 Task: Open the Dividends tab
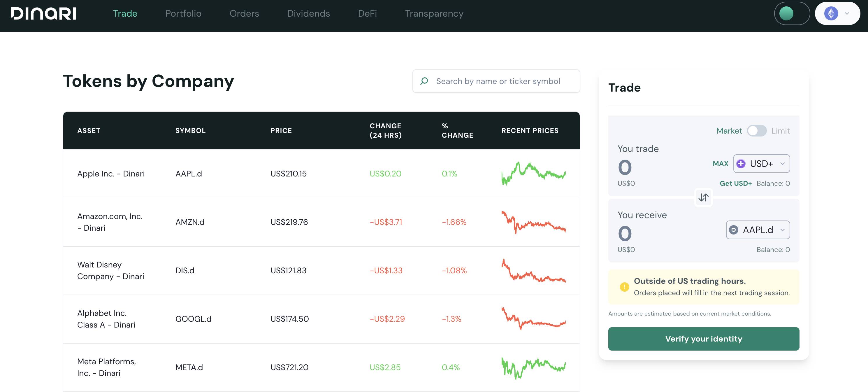(x=308, y=13)
